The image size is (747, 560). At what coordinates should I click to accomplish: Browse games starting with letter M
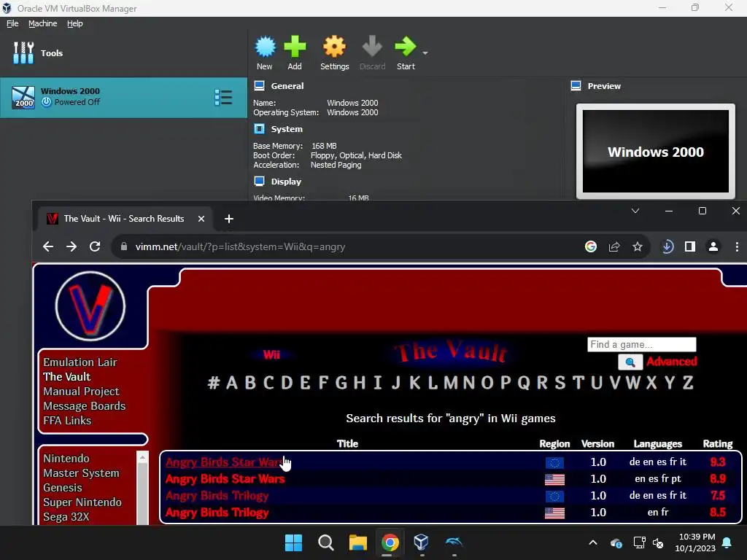coord(450,382)
